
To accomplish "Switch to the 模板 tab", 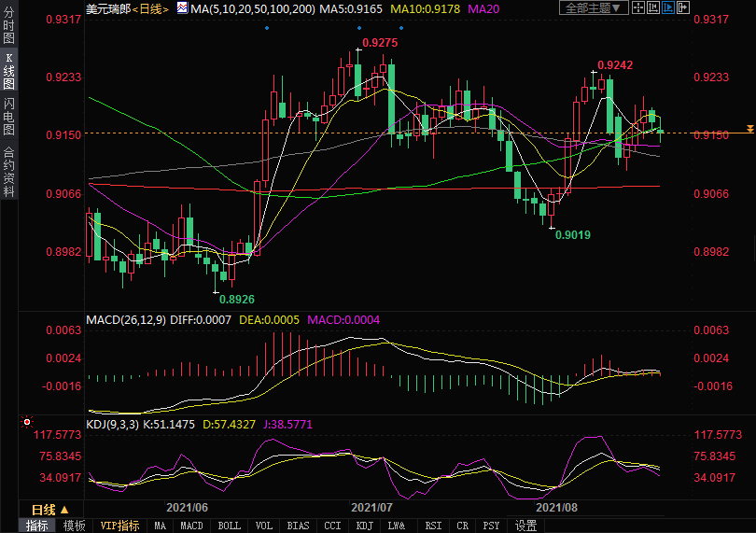I will tap(74, 526).
